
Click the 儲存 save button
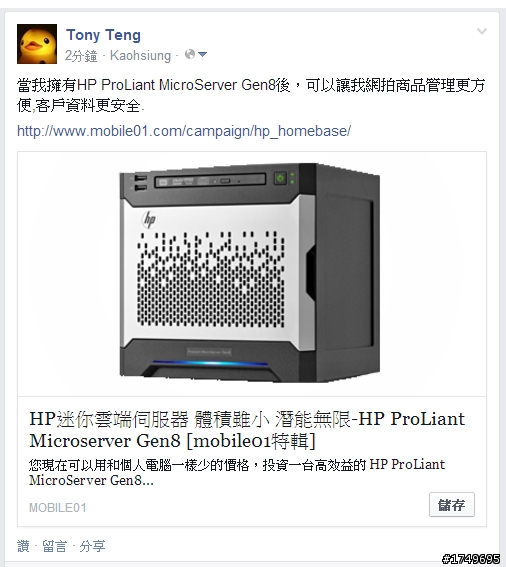coord(452,504)
